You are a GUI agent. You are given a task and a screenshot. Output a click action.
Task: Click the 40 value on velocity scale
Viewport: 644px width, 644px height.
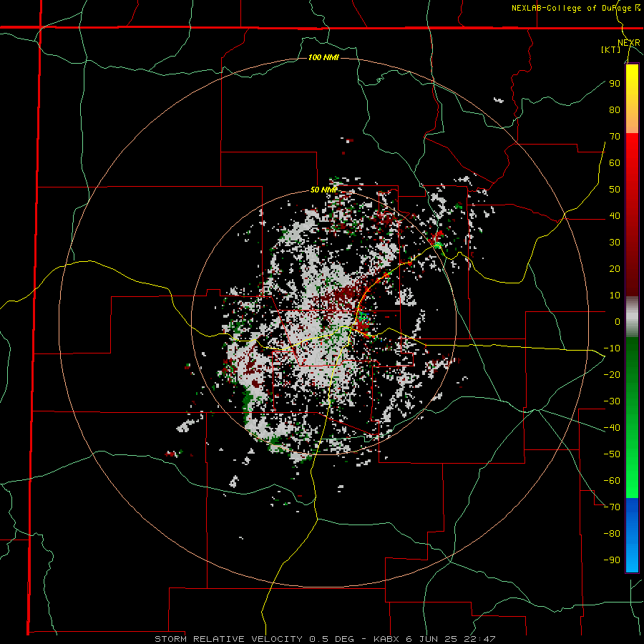(x=615, y=216)
